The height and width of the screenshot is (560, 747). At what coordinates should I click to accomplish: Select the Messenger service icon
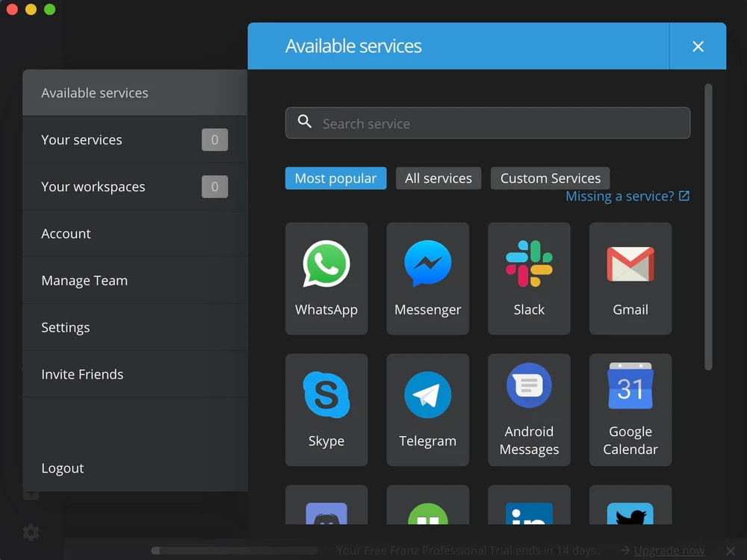[427, 278]
